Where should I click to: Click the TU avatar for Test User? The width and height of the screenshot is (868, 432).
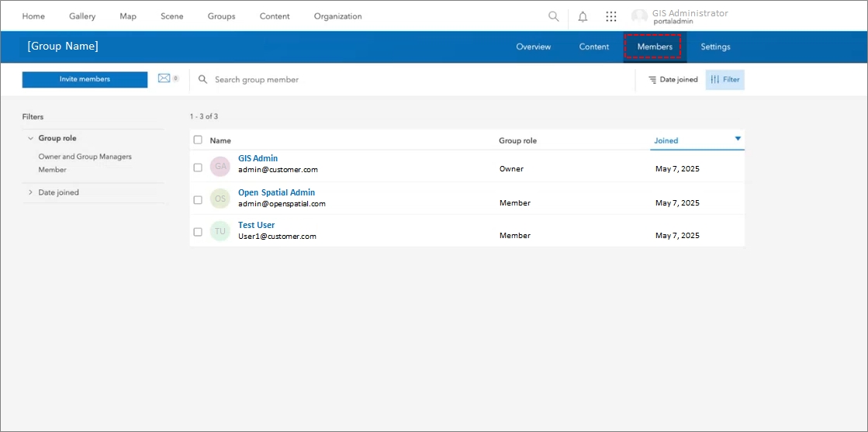pos(220,231)
